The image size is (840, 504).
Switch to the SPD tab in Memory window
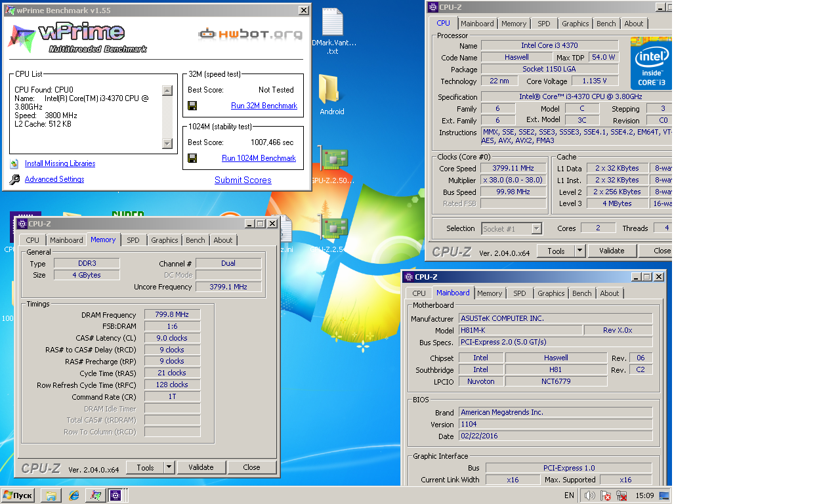pyautogui.click(x=133, y=240)
